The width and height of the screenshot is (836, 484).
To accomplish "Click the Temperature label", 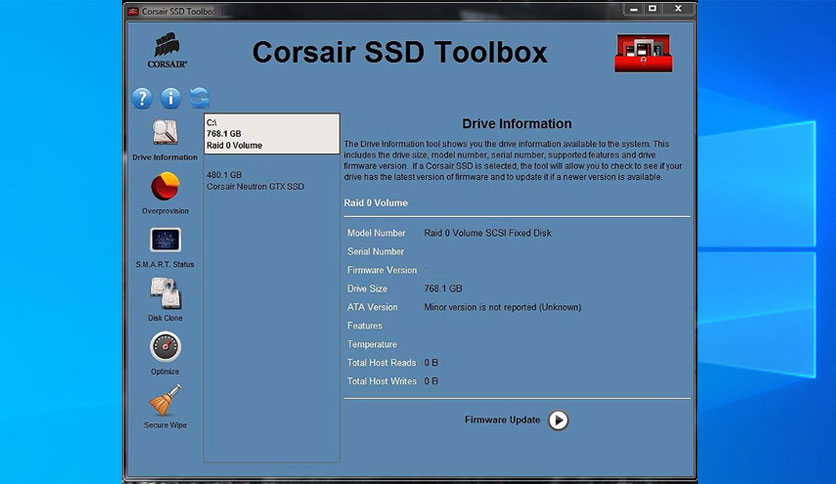I will tap(372, 344).
